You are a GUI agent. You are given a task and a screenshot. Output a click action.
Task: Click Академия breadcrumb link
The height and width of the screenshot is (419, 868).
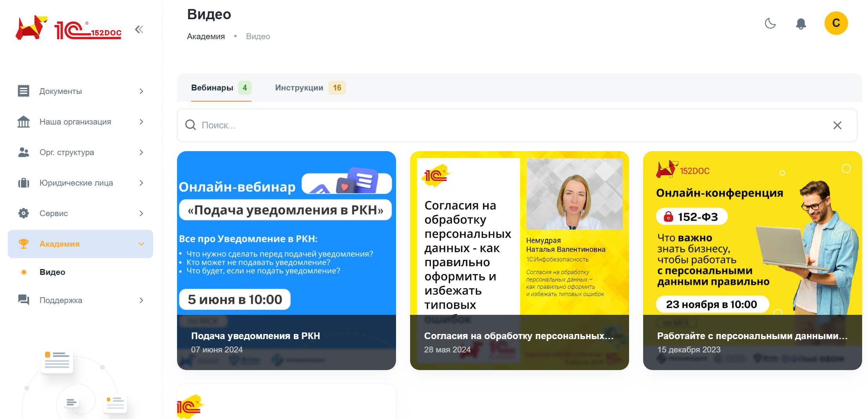(206, 36)
